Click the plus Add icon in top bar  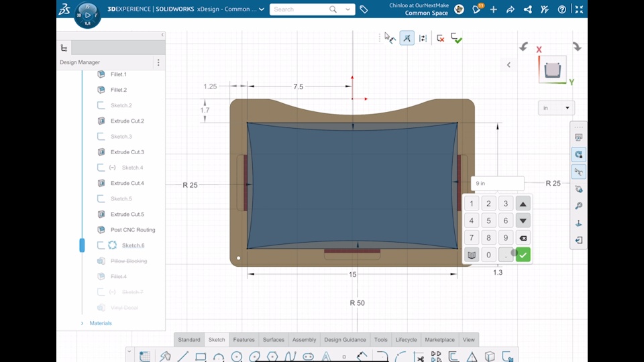pos(493,9)
